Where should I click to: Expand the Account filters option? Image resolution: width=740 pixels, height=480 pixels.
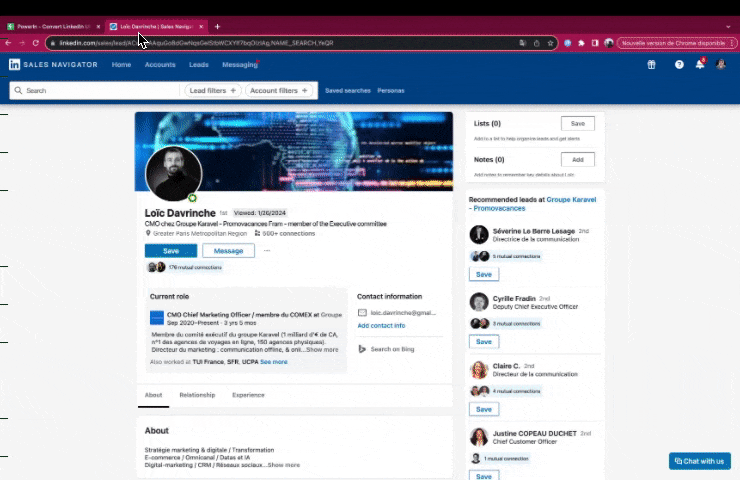point(278,90)
